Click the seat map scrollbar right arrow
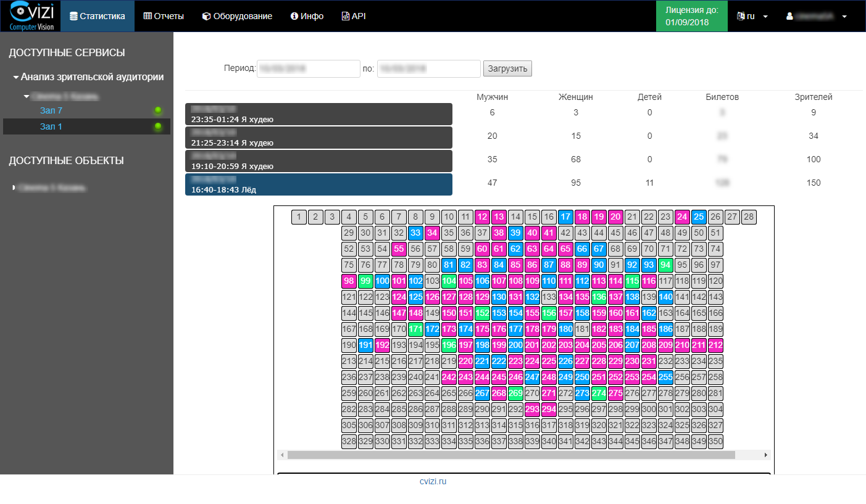 [x=766, y=455]
